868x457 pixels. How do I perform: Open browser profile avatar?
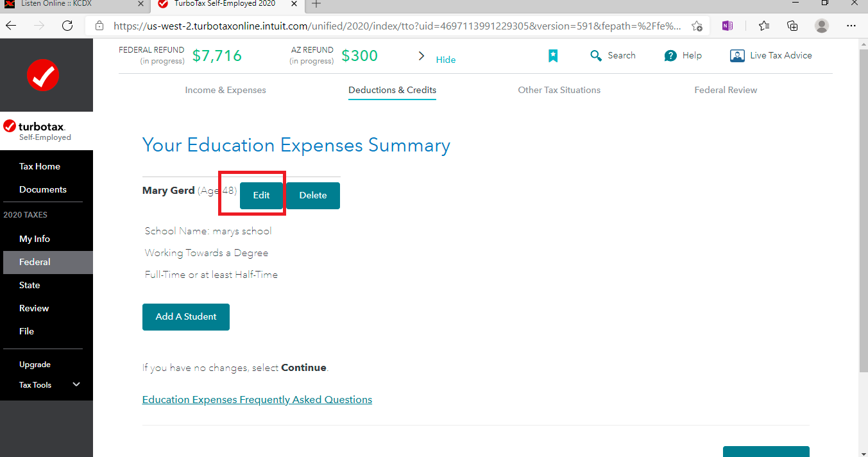pyautogui.click(x=821, y=26)
